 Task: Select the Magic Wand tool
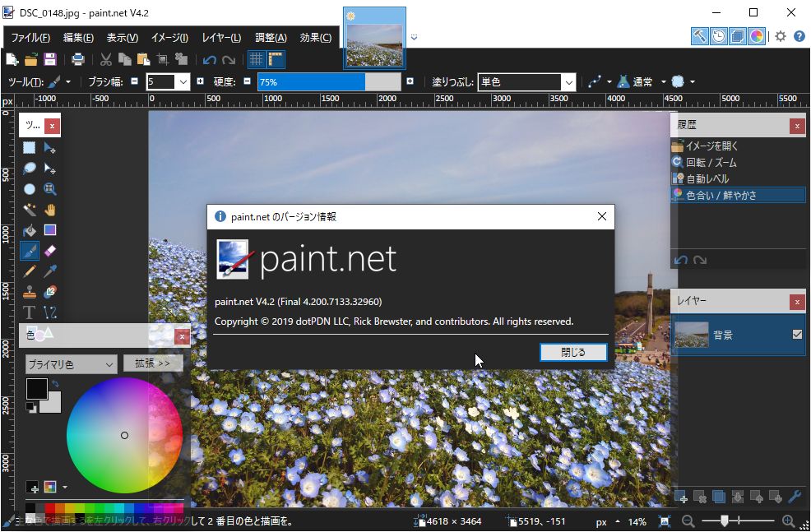click(30, 209)
